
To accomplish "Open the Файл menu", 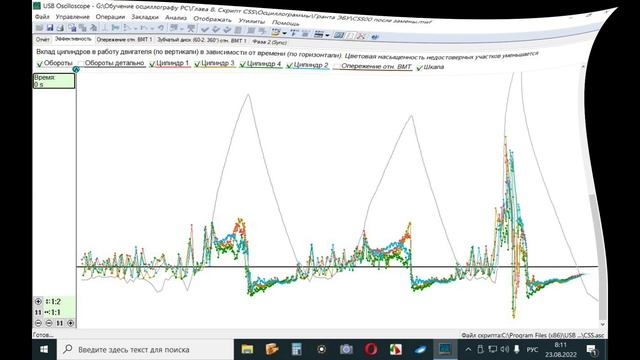I will click(x=42, y=17).
